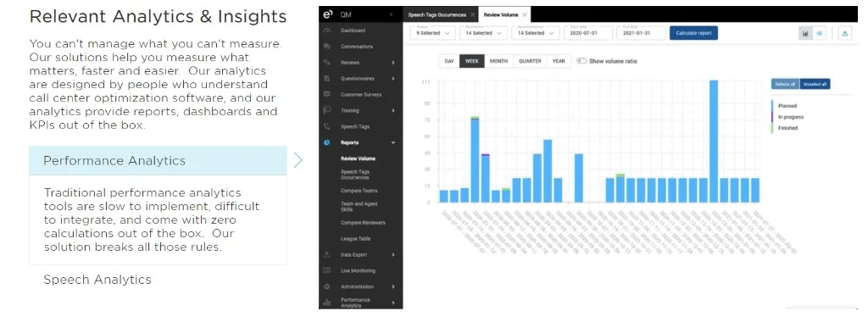Image resolution: width=868 pixels, height=322 pixels.
Task: Collapse the Reports submenu chevron
Action: pyautogui.click(x=393, y=142)
